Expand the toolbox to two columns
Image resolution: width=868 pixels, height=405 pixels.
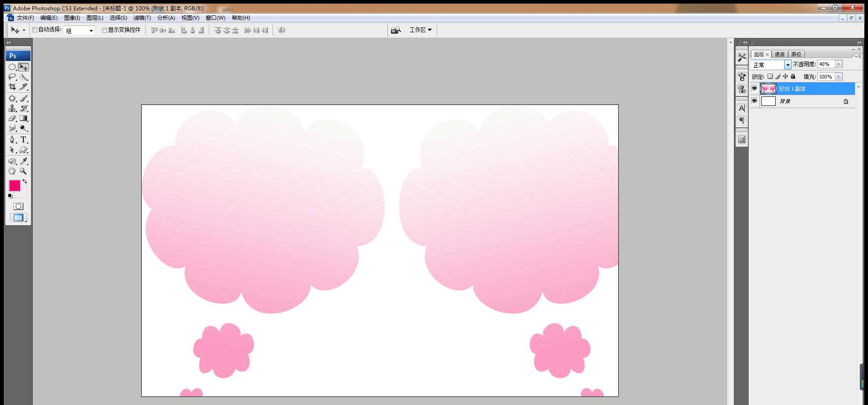[x=9, y=43]
